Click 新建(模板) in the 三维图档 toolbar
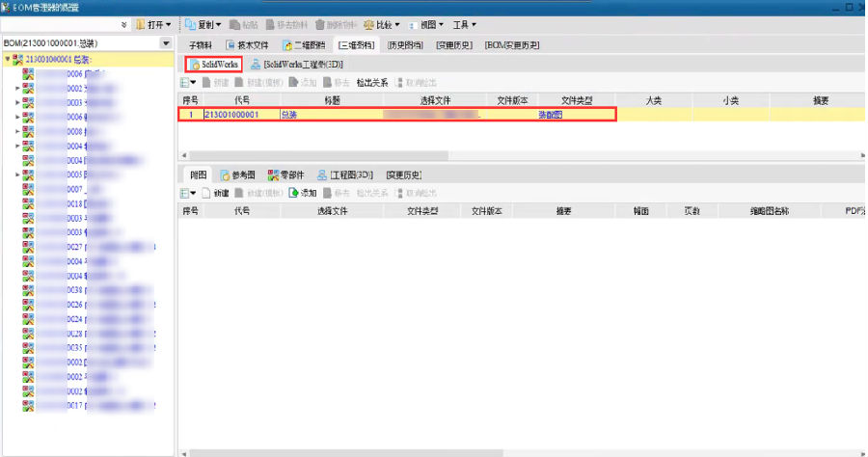Image resolution: width=868 pixels, height=457 pixels. [258, 83]
